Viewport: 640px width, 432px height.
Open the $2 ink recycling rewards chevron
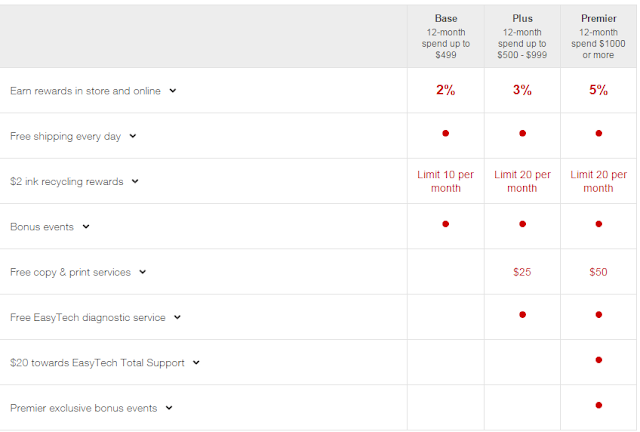(135, 181)
